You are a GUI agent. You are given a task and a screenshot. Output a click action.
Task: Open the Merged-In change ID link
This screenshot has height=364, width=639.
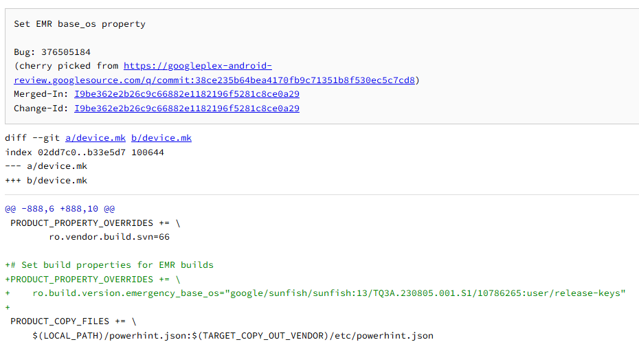[x=187, y=94]
